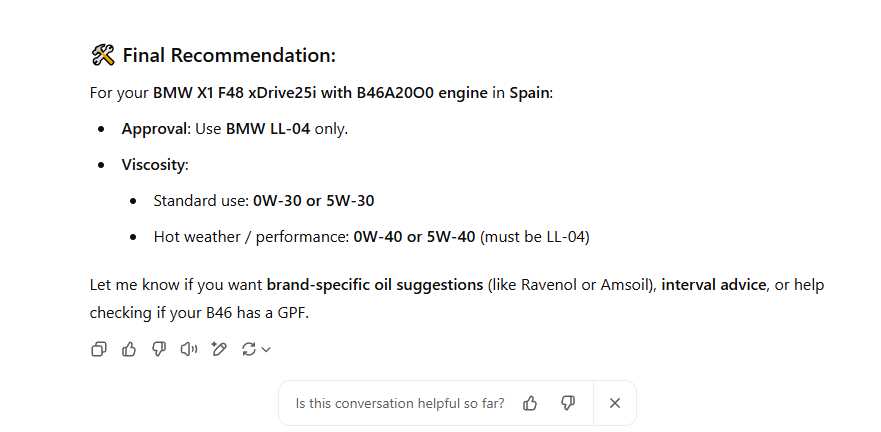This screenshot has width=881, height=432.
Task: Select the '0W-30 or 5W-30' viscosity text
Action: tap(314, 201)
